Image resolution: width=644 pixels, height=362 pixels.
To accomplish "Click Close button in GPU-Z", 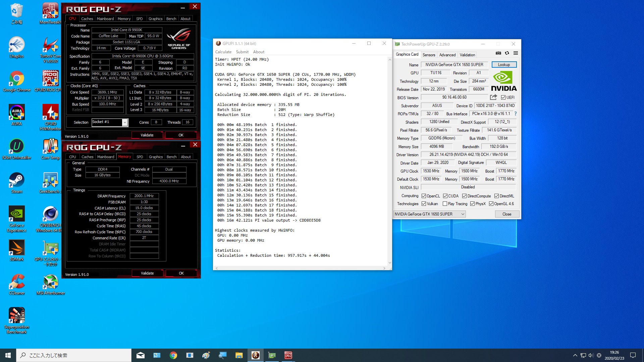I will pyautogui.click(x=507, y=214).
